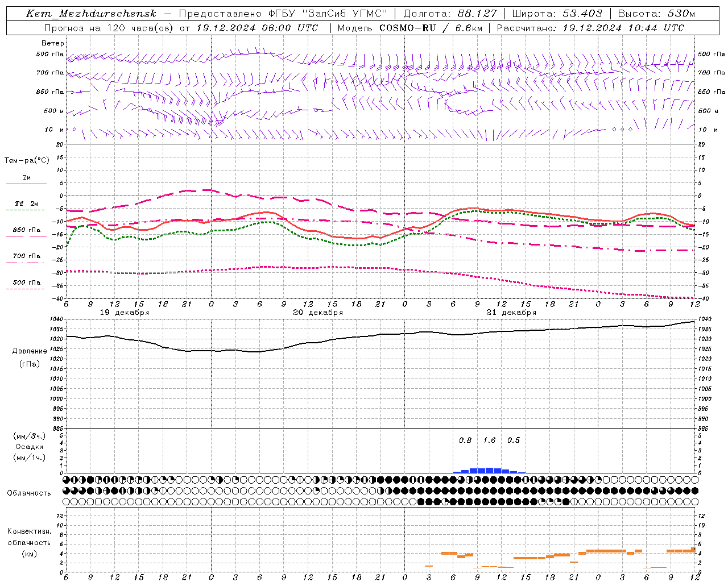Click the precipitation amount "0.8"
The image size is (728, 582).
465,440
